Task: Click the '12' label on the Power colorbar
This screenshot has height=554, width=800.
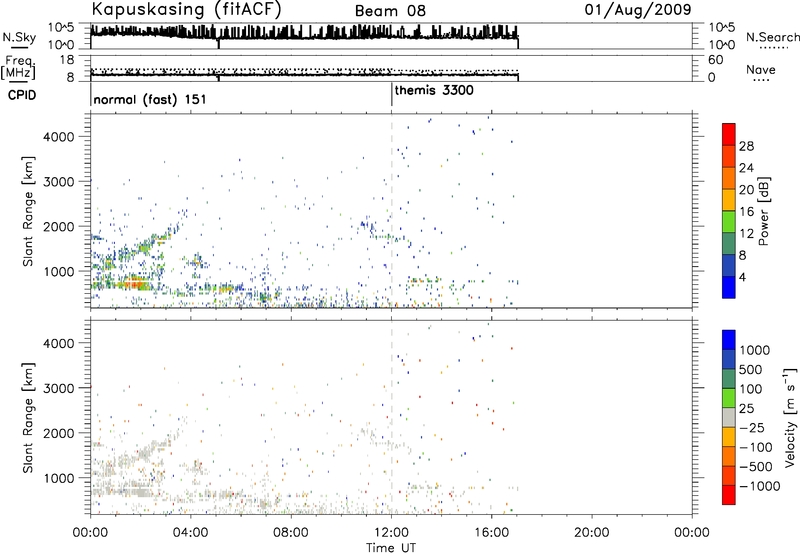Action: (746, 234)
